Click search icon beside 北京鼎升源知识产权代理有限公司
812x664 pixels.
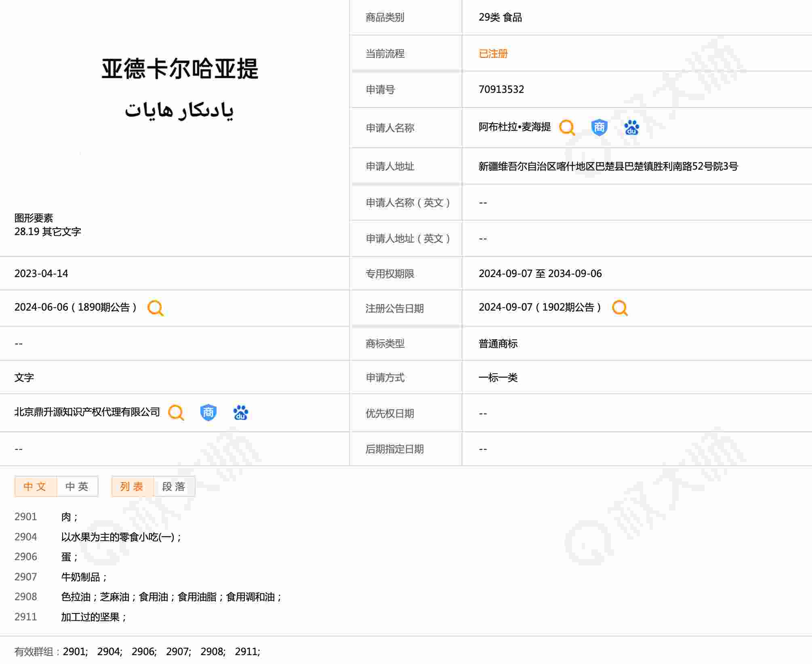click(x=176, y=413)
